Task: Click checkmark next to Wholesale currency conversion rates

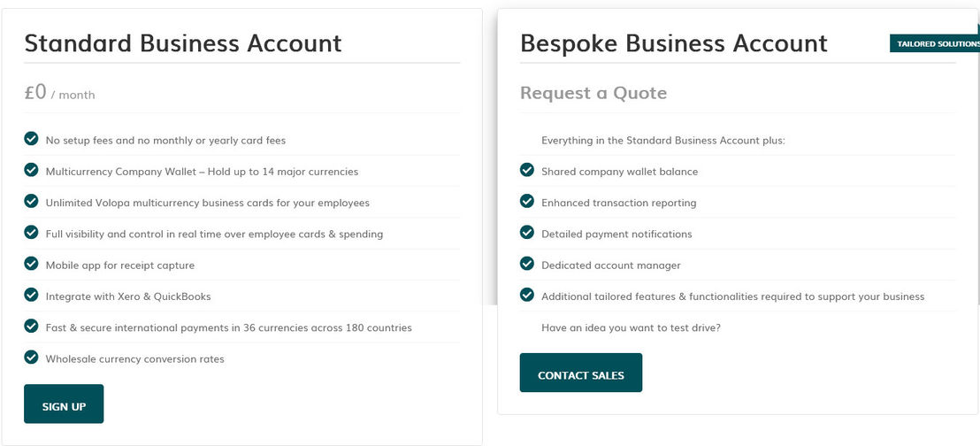Action: [31, 358]
